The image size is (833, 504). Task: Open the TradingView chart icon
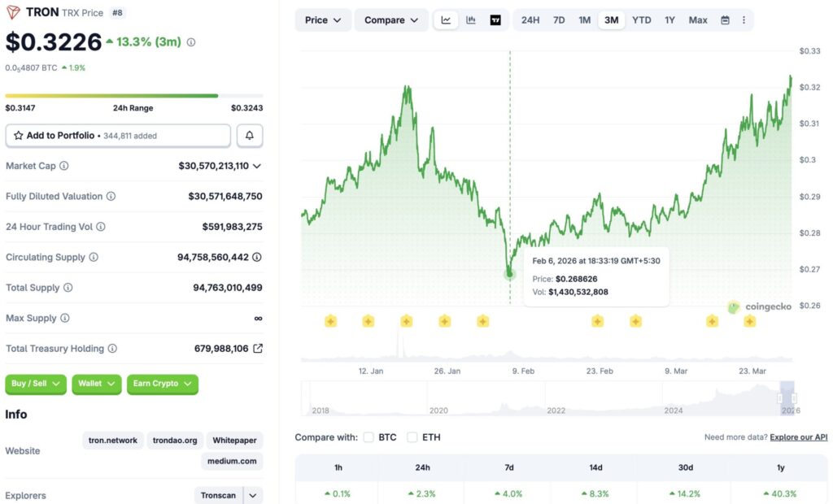pyautogui.click(x=495, y=20)
